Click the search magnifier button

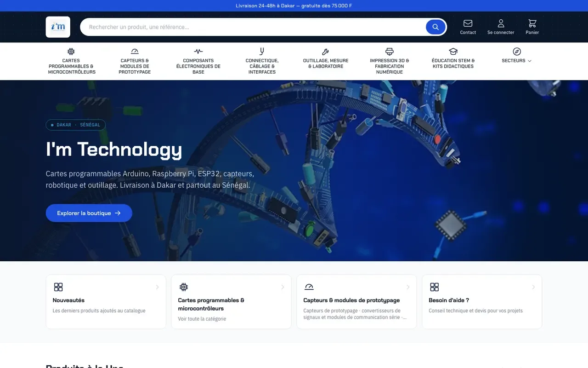[x=435, y=27]
